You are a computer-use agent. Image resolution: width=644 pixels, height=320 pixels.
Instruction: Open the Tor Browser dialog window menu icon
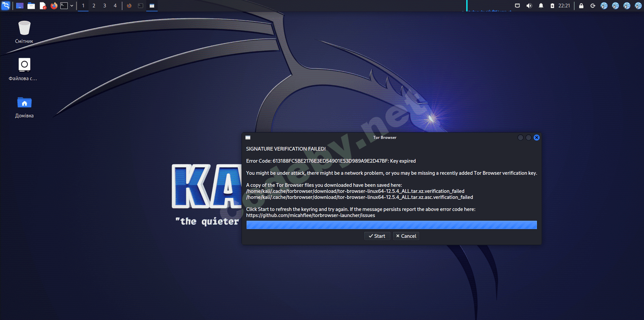tap(248, 138)
